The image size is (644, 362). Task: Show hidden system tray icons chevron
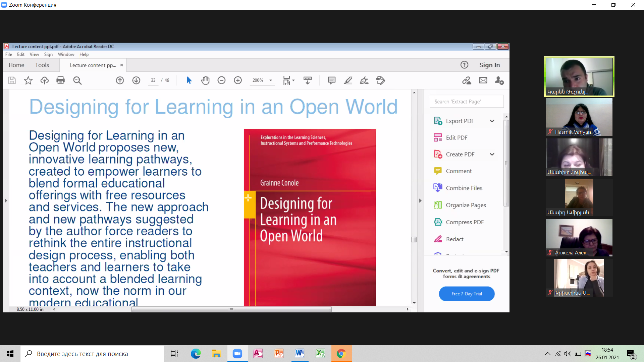(548, 354)
